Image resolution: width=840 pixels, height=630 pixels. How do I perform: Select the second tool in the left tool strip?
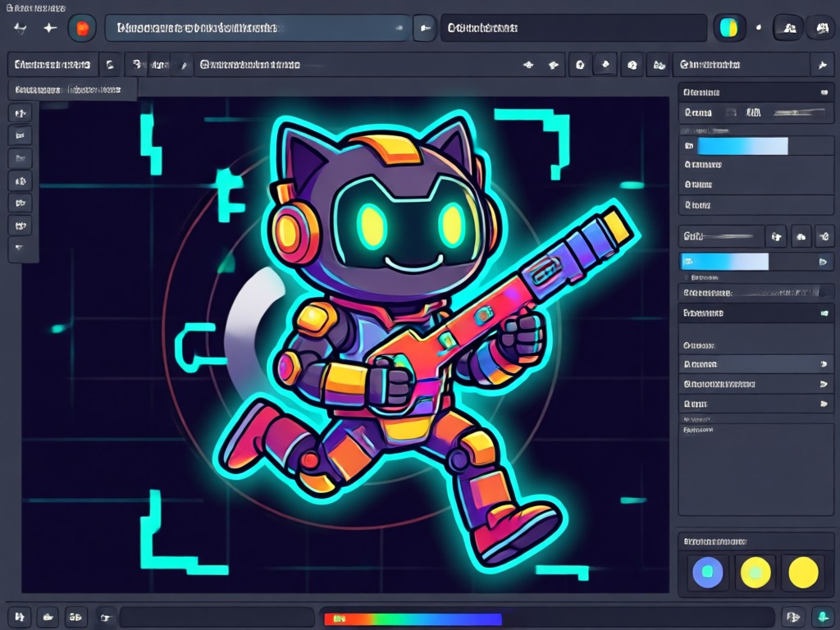[x=21, y=135]
